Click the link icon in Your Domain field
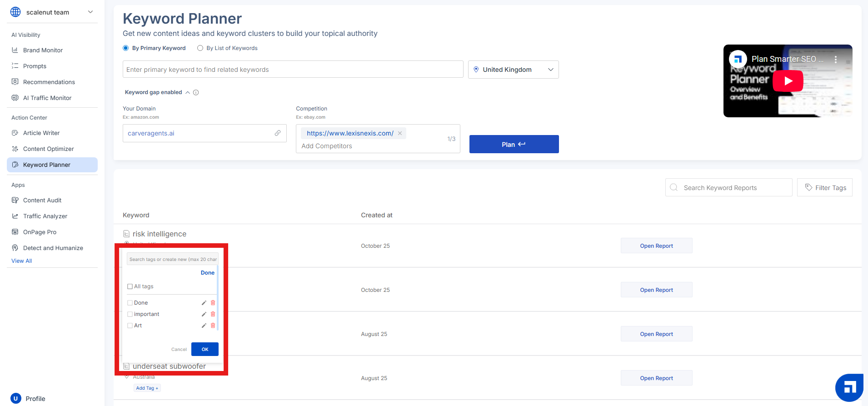Image resolution: width=868 pixels, height=406 pixels. pyautogui.click(x=278, y=133)
